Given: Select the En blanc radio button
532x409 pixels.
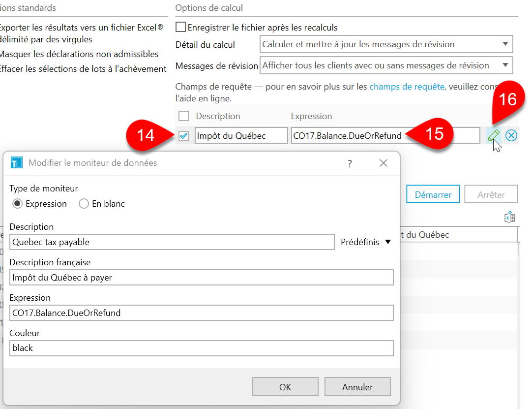Looking at the screenshot, I should 84,204.
